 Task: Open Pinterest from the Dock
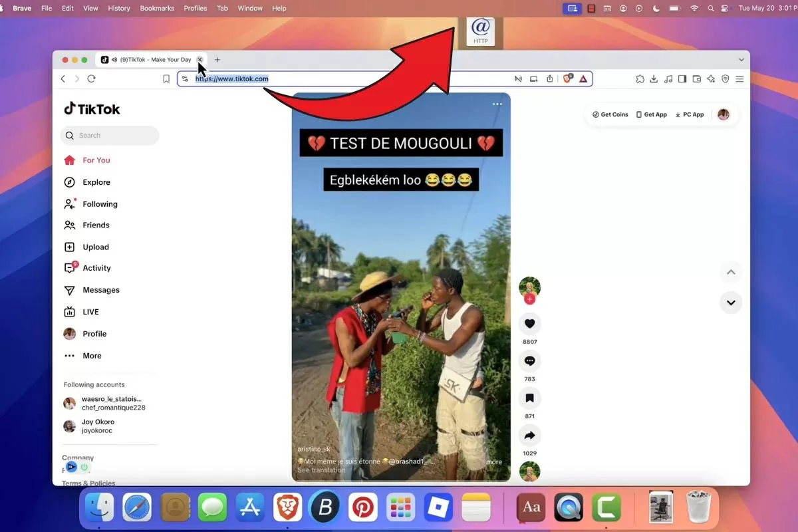(363, 508)
